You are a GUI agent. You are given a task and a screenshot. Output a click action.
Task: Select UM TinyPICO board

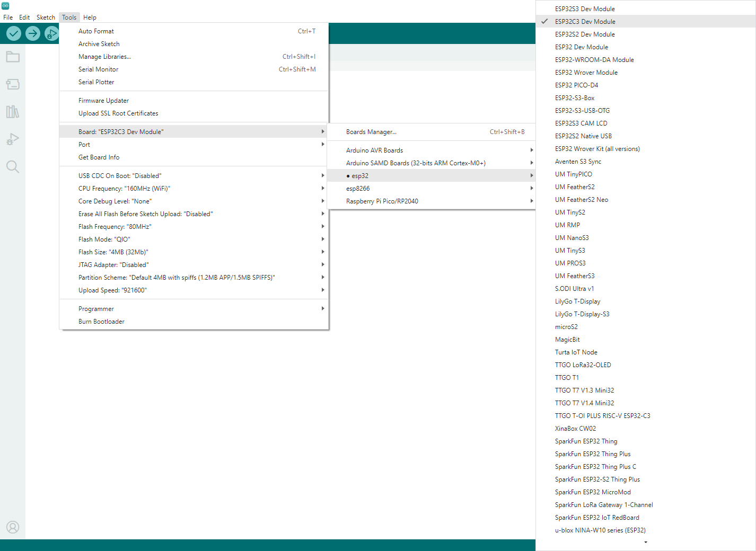(x=646, y=174)
